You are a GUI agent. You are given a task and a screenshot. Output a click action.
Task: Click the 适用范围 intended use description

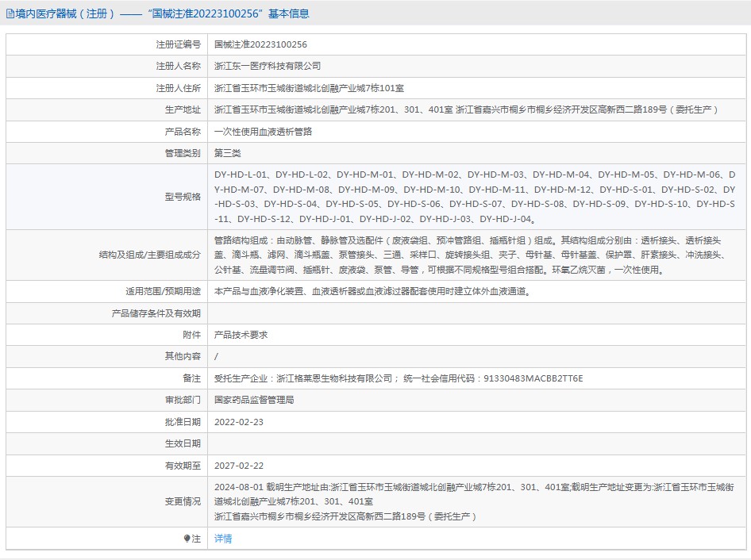pyautogui.click(x=372, y=291)
